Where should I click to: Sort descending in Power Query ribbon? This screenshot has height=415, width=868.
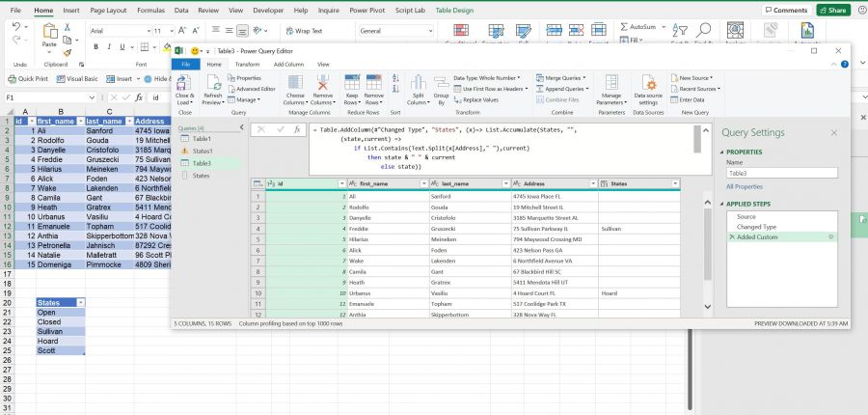coord(395,89)
